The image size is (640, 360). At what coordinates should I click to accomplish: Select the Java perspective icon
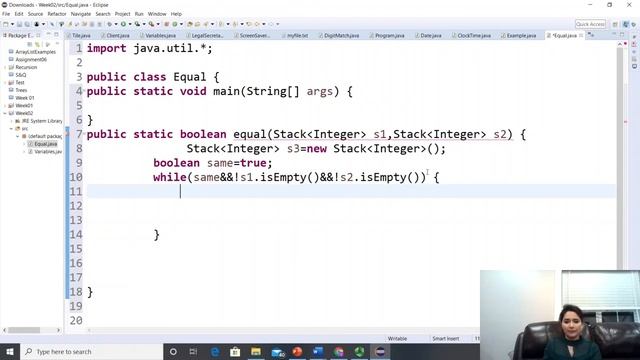coord(625,24)
